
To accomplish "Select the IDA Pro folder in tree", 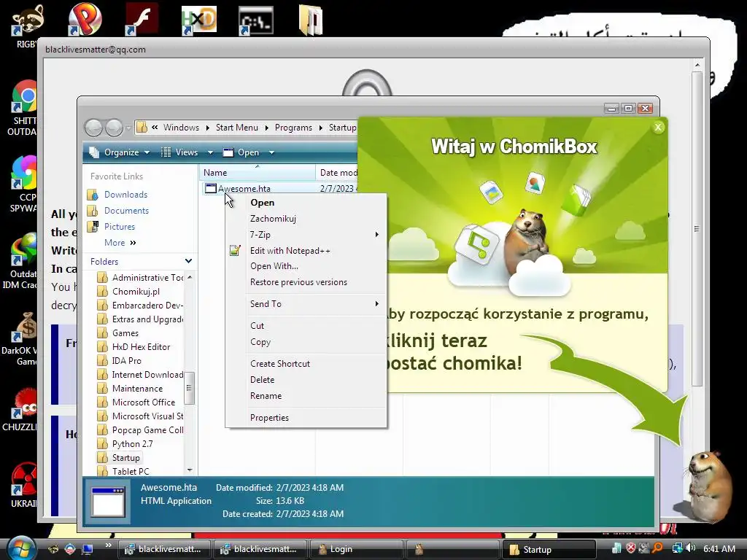I will [127, 360].
